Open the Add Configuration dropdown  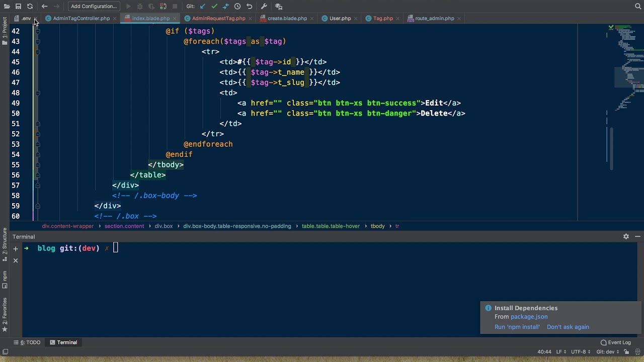tap(94, 6)
